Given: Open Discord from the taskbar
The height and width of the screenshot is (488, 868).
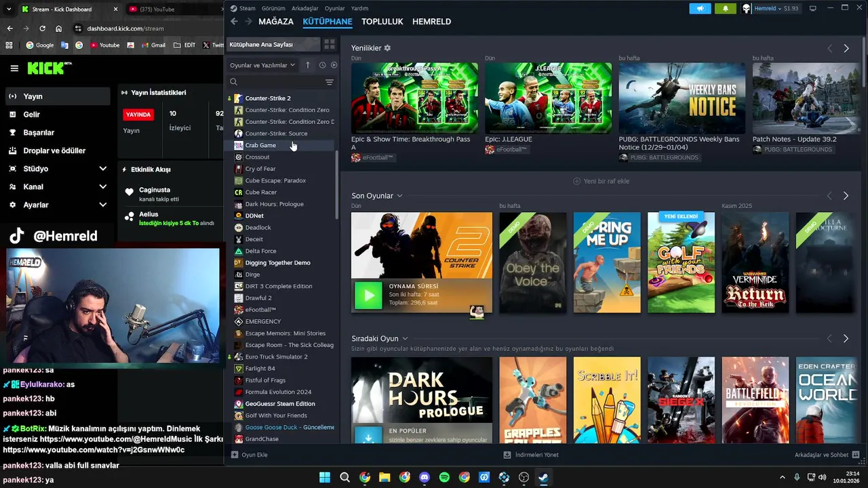Looking at the screenshot, I should 425,477.
